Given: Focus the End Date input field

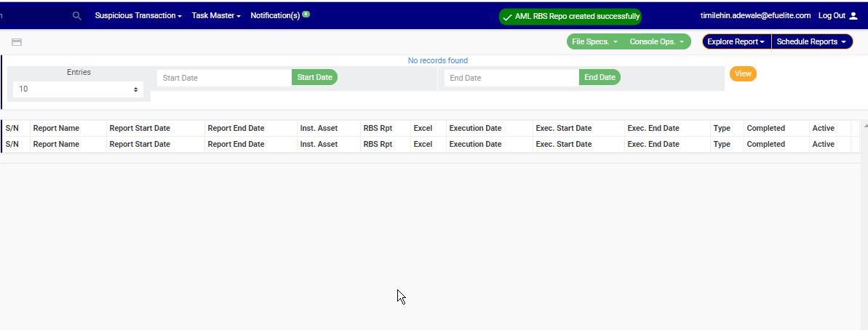Looking at the screenshot, I should (x=511, y=78).
